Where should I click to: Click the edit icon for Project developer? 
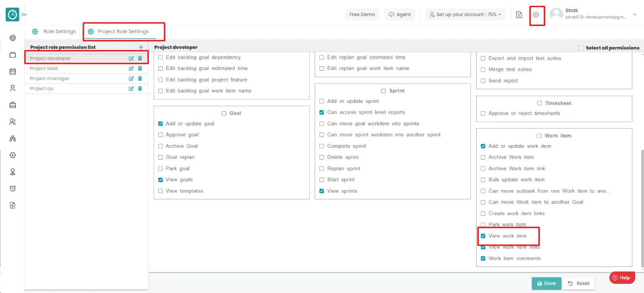tap(131, 58)
